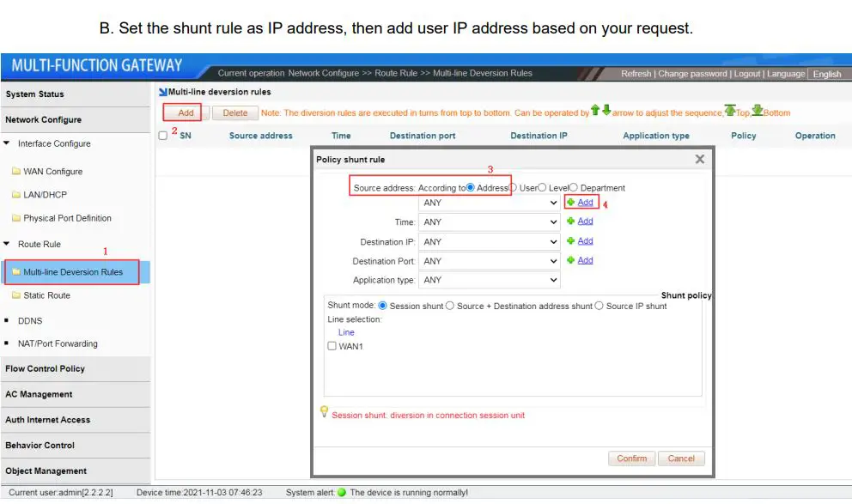Click the green plus icon beside Destination IP Add

(570, 240)
